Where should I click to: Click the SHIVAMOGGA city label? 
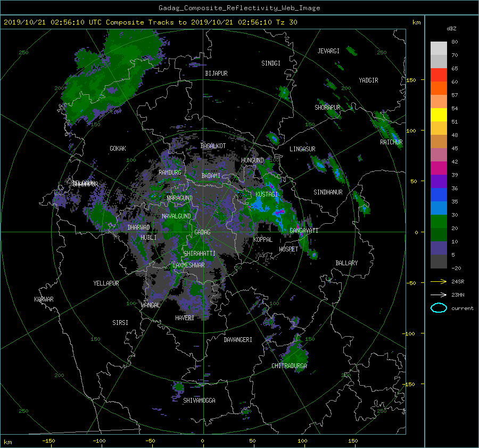click(199, 401)
